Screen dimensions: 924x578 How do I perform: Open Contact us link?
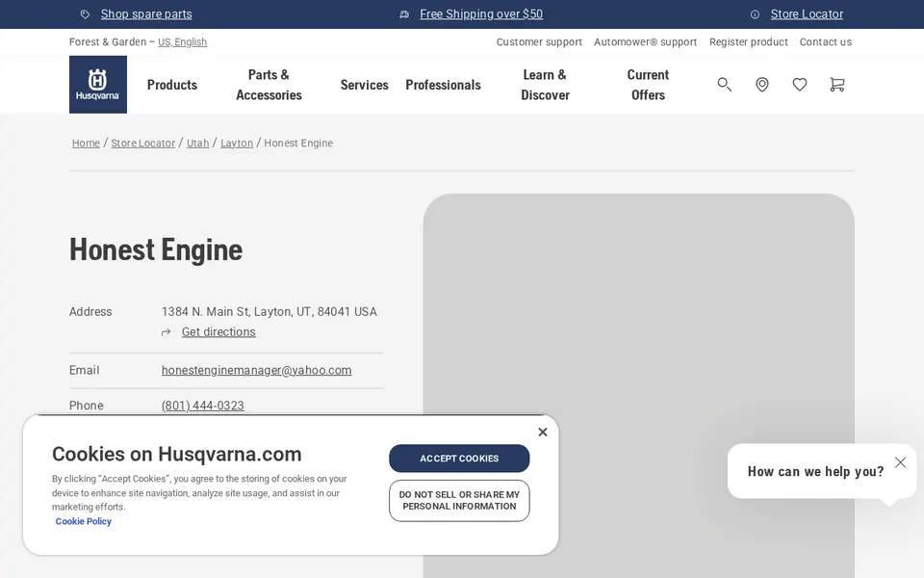pyautogui.click(x=826, y=41)
